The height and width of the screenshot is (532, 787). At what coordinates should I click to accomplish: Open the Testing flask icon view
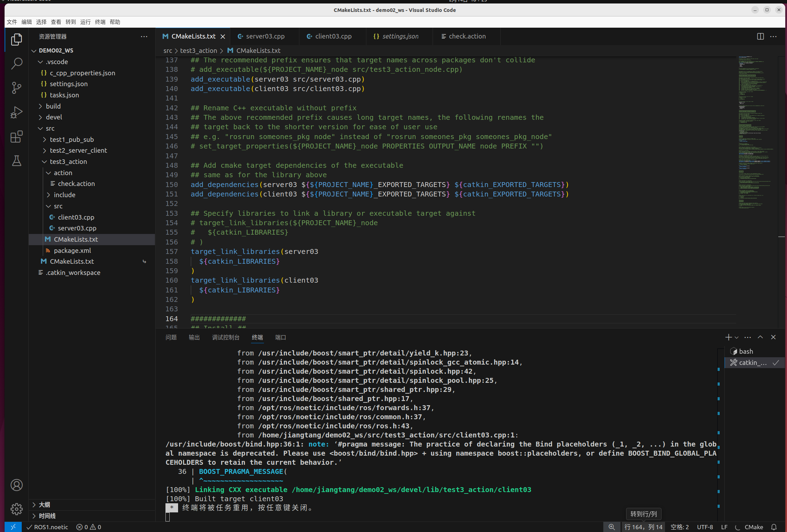(16, 161)
